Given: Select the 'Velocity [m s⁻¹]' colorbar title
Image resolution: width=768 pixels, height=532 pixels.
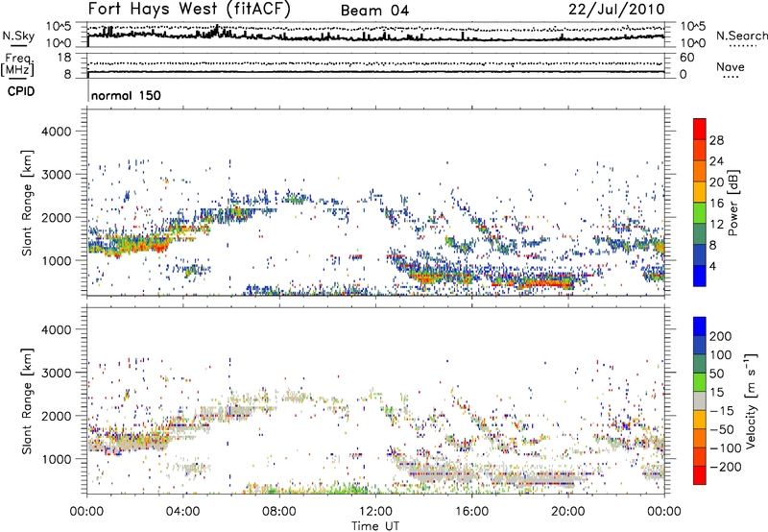Looking at the screenshot, I should (752, 400).
